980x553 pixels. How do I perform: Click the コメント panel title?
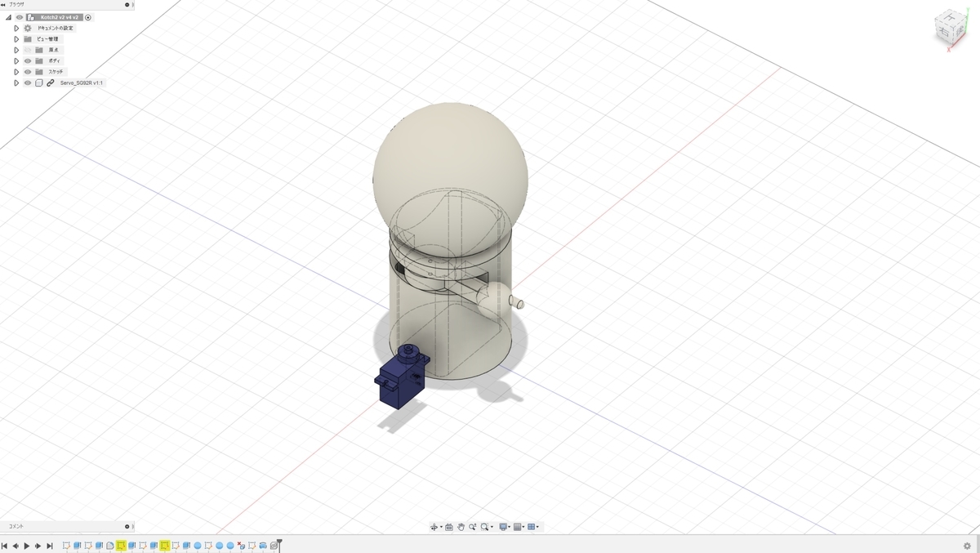(x=16, y=526)
